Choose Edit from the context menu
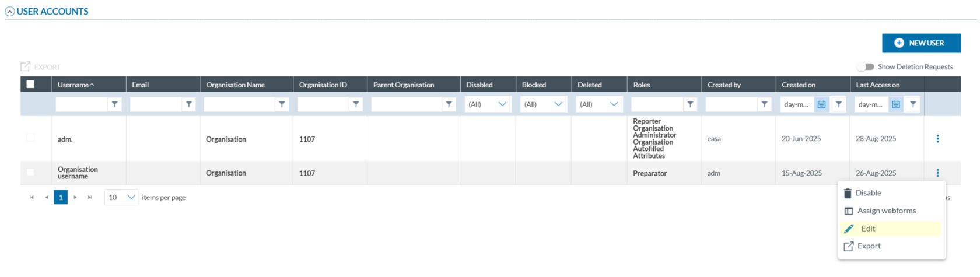980x277 pixels. 868,229
